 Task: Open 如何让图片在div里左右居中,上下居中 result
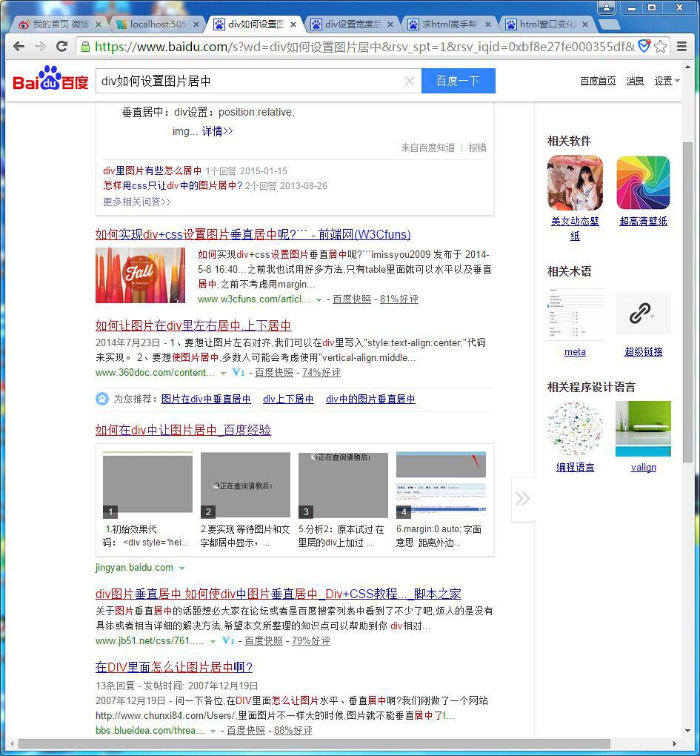(193, 325)
